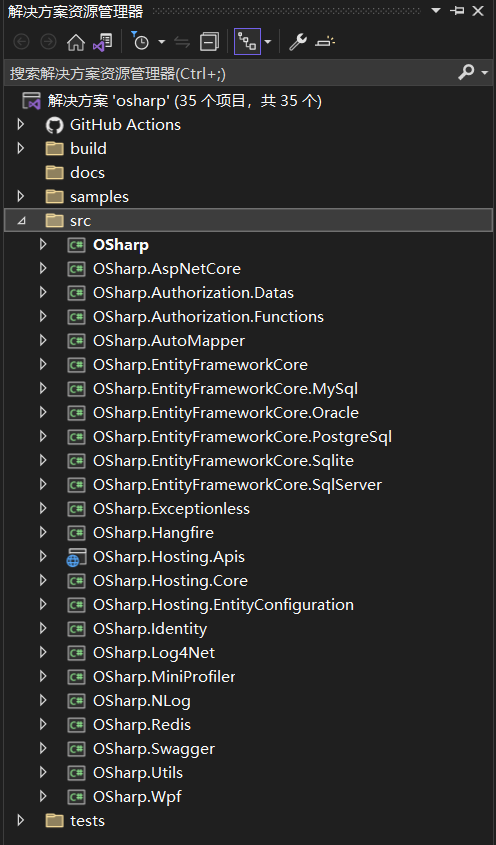This screenshot has height=845, width=496.
Task: Click the Back navigation arrow
Action: 21,42
